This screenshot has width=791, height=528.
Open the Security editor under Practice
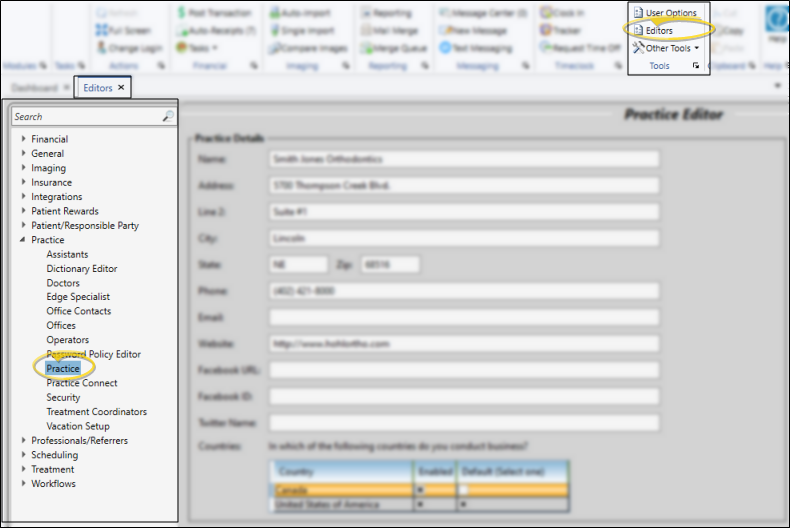[63, 397]
